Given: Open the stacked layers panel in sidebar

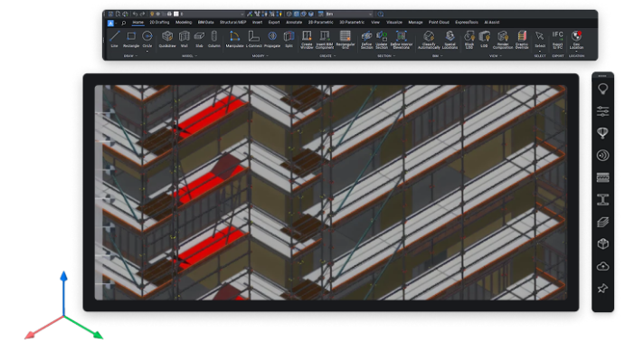Looking at the screenshot, I should 602,222.
